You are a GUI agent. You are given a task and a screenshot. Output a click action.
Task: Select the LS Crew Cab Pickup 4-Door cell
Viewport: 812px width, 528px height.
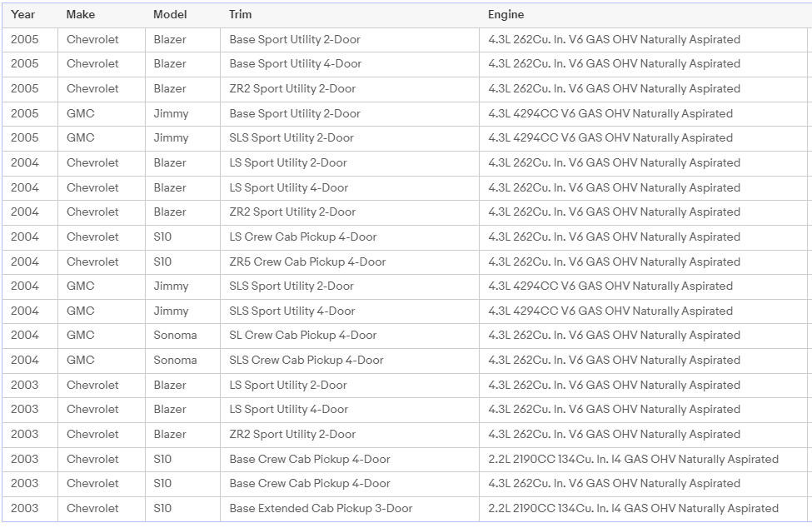(303, 237)
